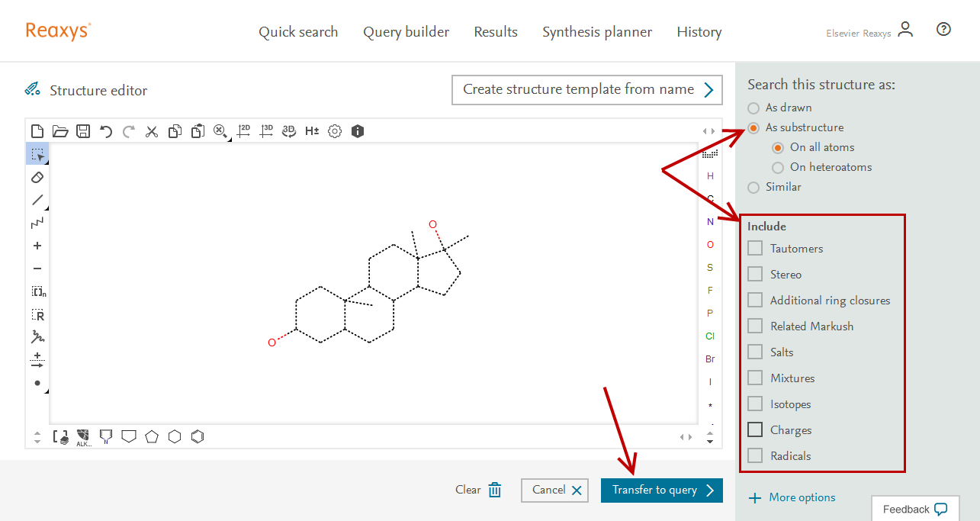980x521 pixels.
Task: Choose the cyclopentane ring template
Action: point(152,436)
